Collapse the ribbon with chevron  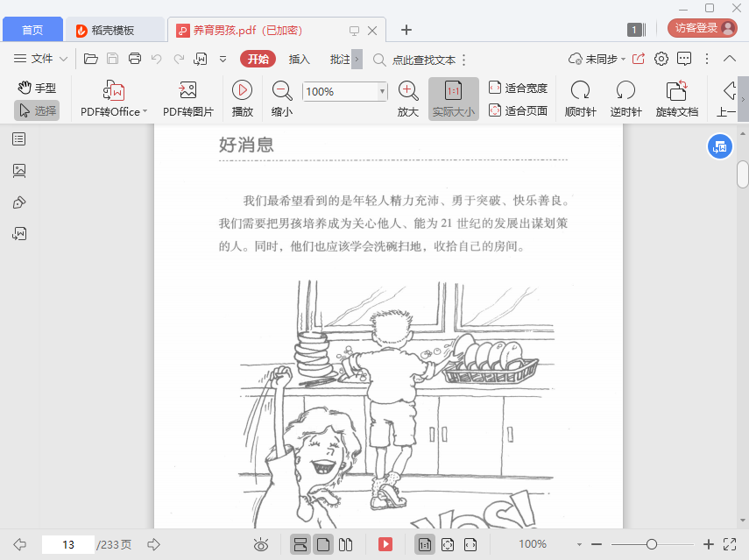(x=730, y=59)
